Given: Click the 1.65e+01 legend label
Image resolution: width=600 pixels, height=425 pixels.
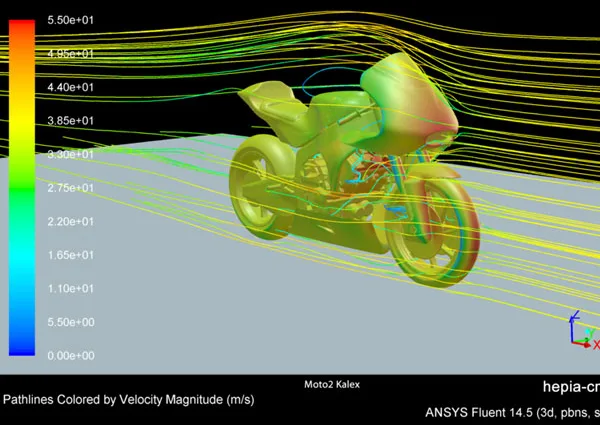Looking at the screenshot, I should click(x=70, y=255).
